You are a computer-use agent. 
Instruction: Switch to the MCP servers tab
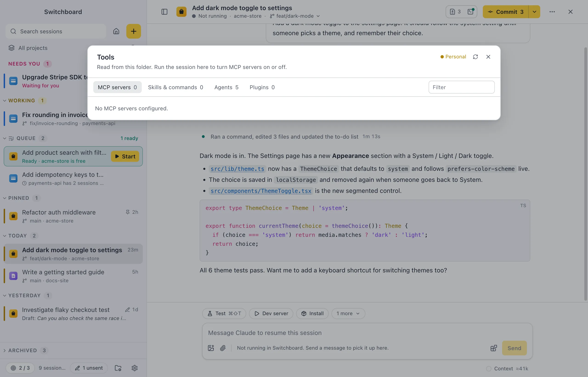[117, 87]
